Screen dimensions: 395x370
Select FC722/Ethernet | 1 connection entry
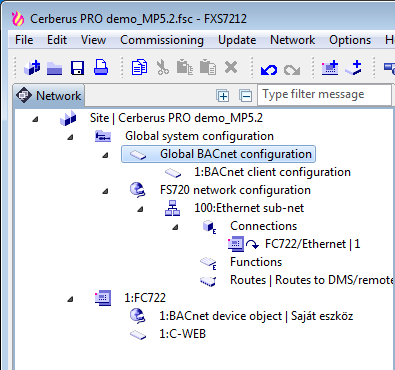(312, 244)
